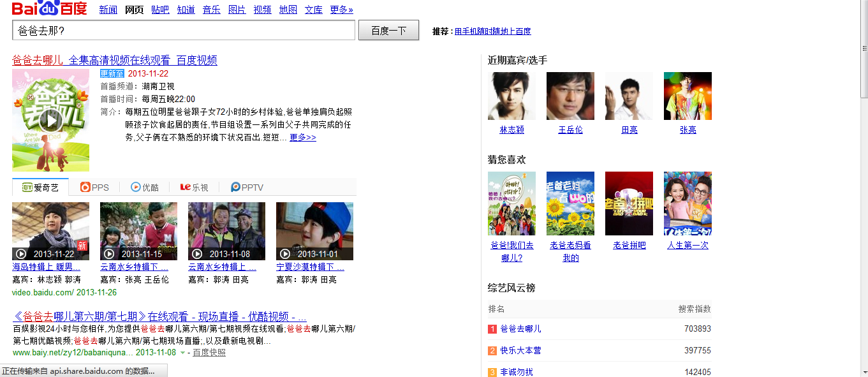868x377 pixels.
Task: Play the 2013-11-22 episode thumbnail
Action: tap(50, 231)
